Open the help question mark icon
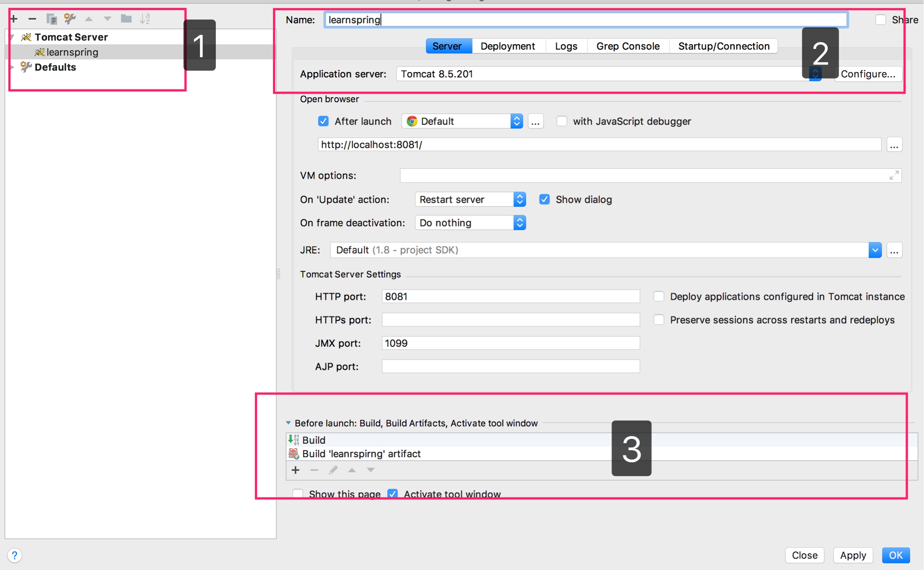The height and width of the screenshot is (570, 924). pos(14,555)
